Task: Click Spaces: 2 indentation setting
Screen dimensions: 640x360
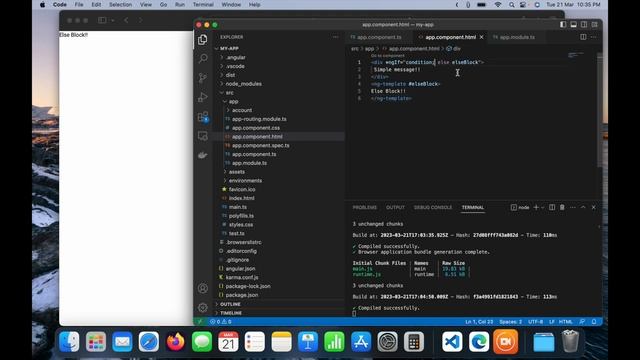Action: point(511,322)
